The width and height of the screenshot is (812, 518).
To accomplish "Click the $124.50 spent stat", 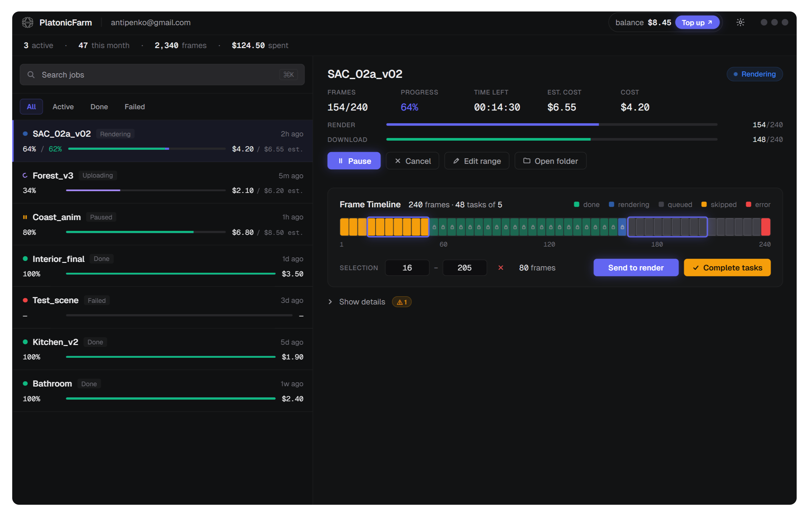I will [260, 45].
